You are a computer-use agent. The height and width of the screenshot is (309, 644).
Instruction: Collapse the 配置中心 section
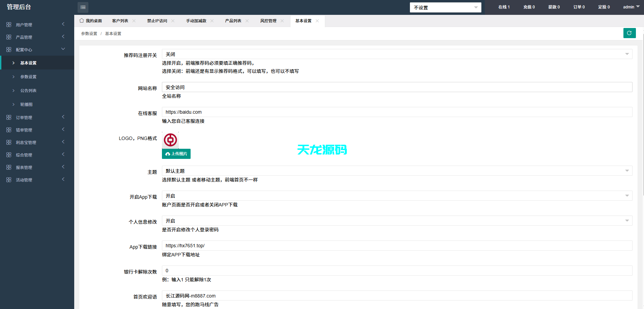(x=63, y=49)
